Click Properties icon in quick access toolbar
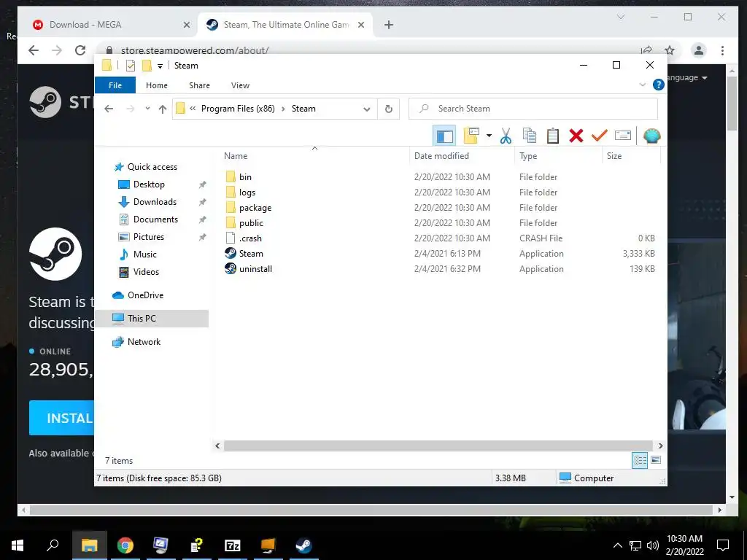The image size is (747, 560). point(130,66)
